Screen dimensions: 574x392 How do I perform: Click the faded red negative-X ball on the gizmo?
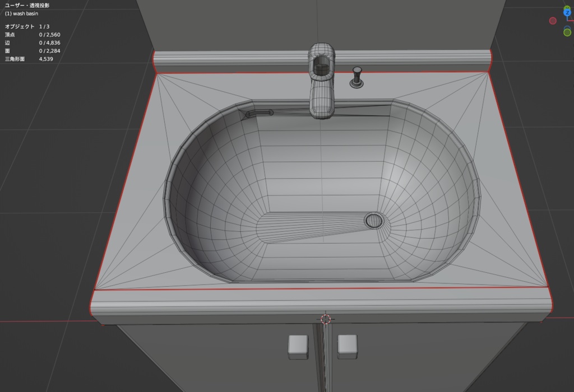pos(553,20)
